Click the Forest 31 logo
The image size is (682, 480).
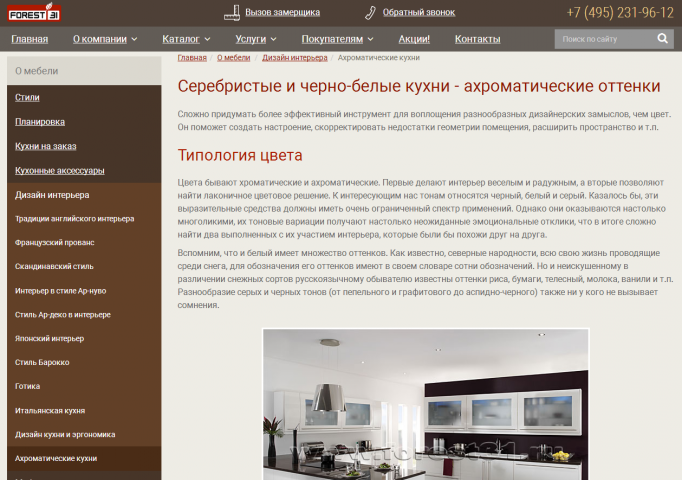point(34,13)
